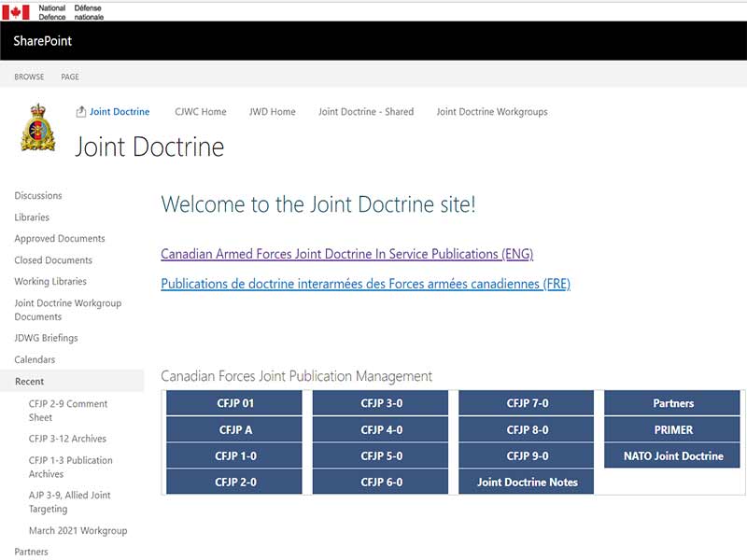Click the PRIMER tile
This screenshot has height=560, width=747.
[x=672, y=430]
